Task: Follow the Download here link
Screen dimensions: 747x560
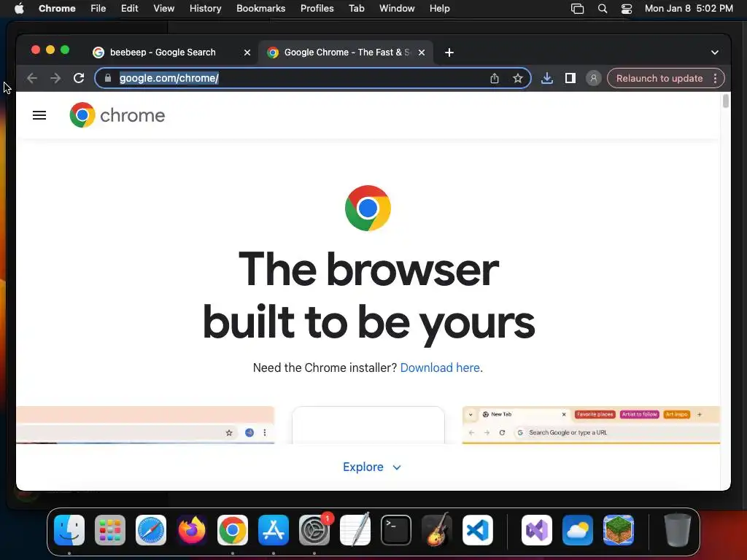Action: [x=440, y=367]
